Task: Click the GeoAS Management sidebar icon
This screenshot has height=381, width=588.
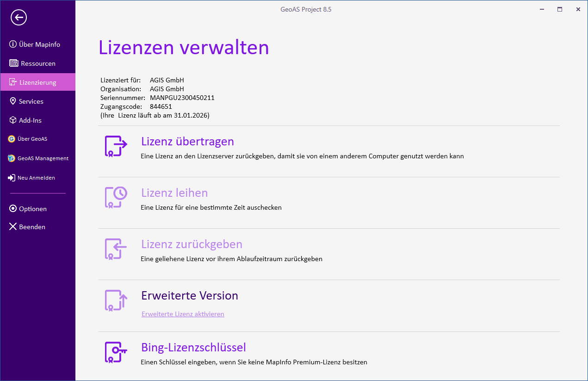Action: (x=12, y=158)
